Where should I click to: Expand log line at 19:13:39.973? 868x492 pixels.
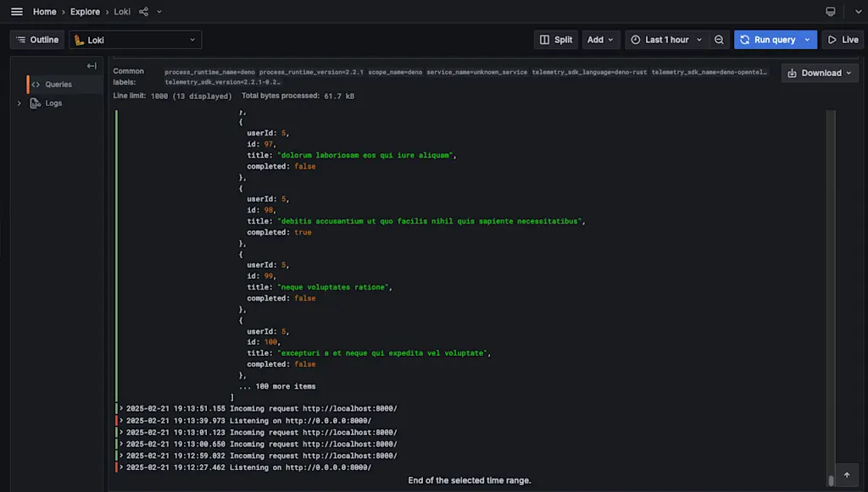pos(121,421)
